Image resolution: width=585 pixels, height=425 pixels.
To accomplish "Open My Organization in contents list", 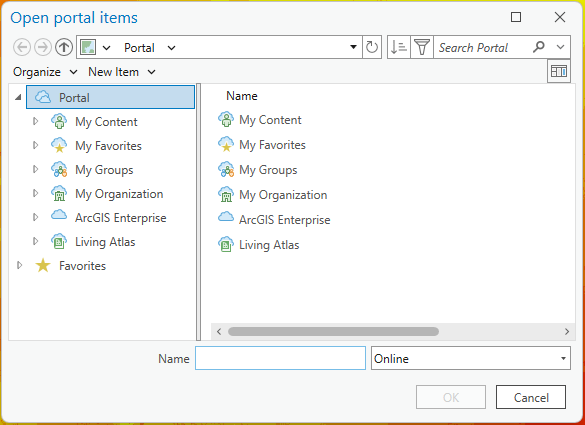I will [x=283, y=195].
